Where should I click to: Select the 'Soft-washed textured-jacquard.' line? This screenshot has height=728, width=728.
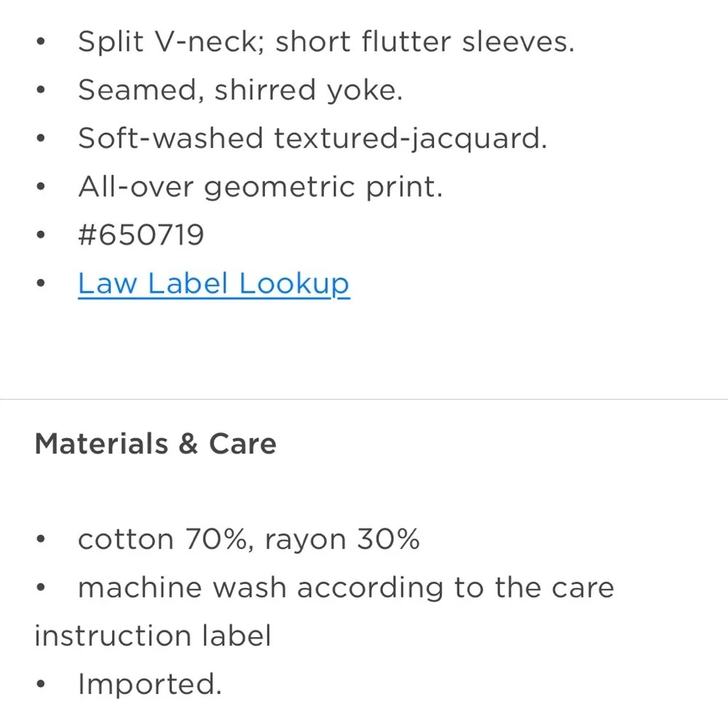pyautogui.click(x=312, y=138)
